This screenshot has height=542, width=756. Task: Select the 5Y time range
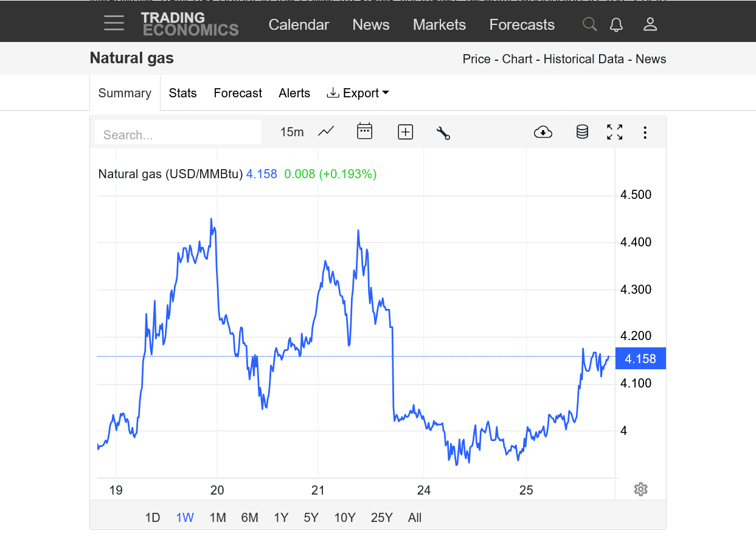(311, 518)
